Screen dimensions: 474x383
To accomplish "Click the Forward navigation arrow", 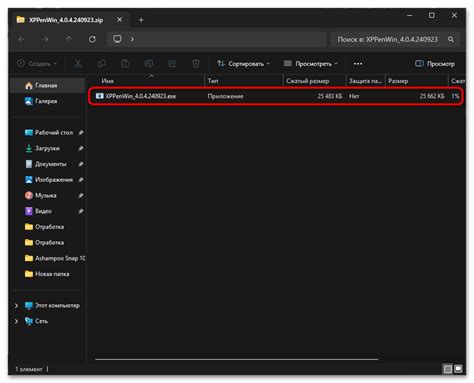I will coord(45,39).
